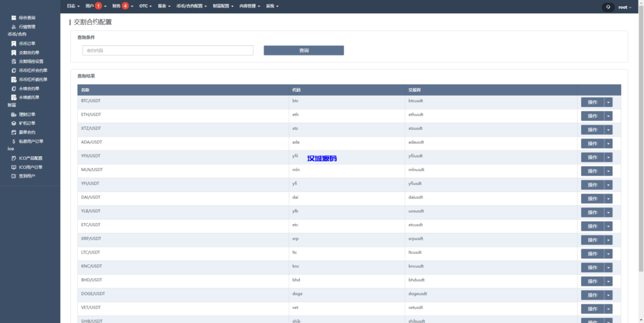This screenshot has height=323, width=644.
Task: Click the 币币杠杆合约单 icon
Action: [x=14, y=71]
